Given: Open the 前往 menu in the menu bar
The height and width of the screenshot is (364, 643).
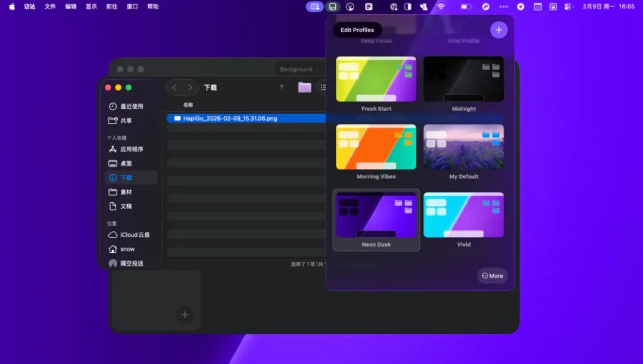Looking at the screenshot, I should point(112,7).
